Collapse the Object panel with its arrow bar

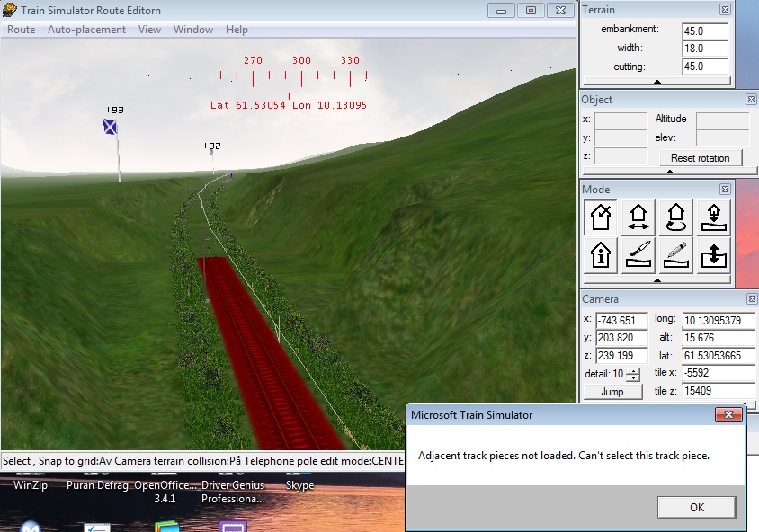[x=669, y=172]
